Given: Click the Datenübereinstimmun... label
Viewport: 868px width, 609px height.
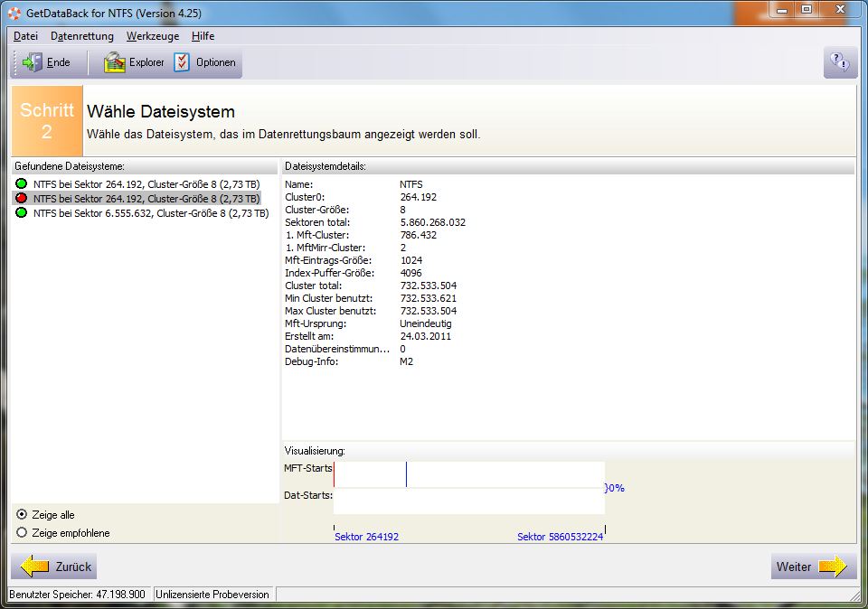Looking at the screenshot, I should coord(337,349).
